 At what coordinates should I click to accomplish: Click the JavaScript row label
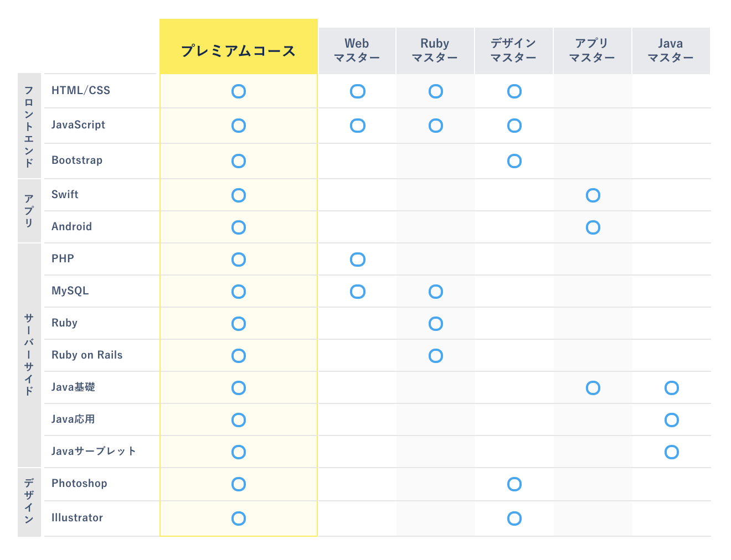pyautogui.click(x=78, y=125)
